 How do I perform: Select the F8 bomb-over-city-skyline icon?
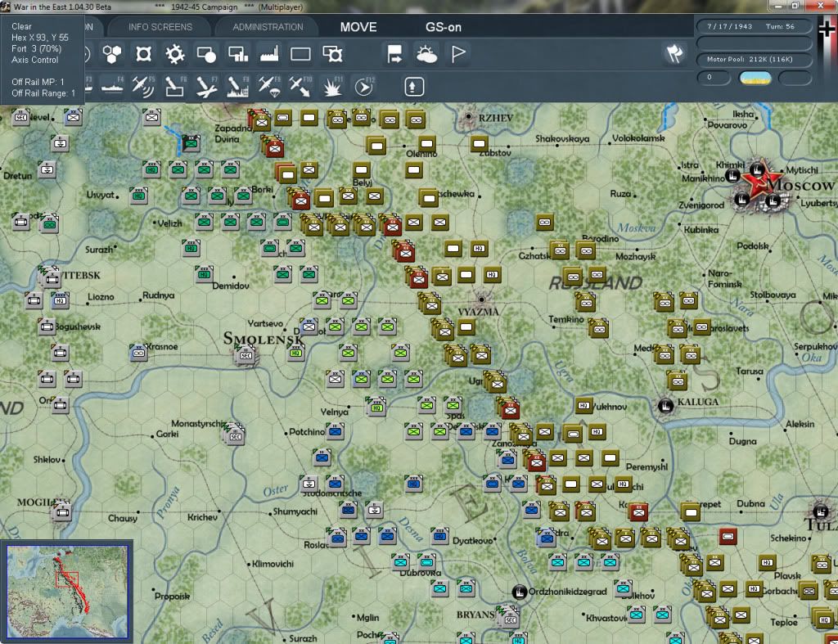[x=238, y=87]
